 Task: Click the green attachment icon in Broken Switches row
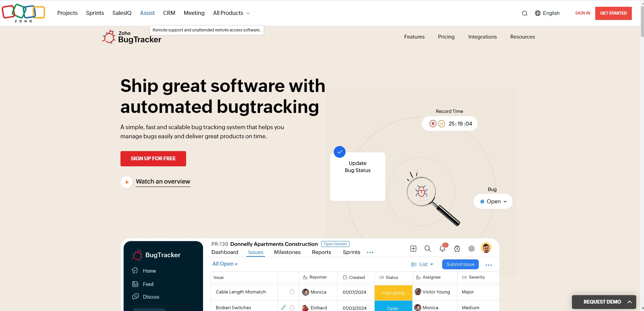click(284, 308)
